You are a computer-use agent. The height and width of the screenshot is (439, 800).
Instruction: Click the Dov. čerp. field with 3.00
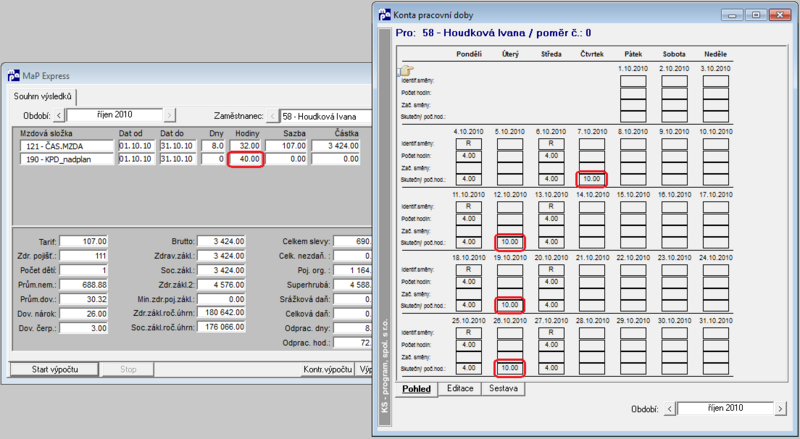(84, 328)
